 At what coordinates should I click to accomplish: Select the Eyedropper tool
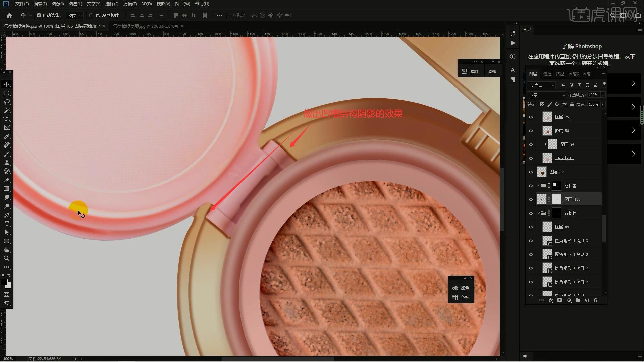pos(7,136)
